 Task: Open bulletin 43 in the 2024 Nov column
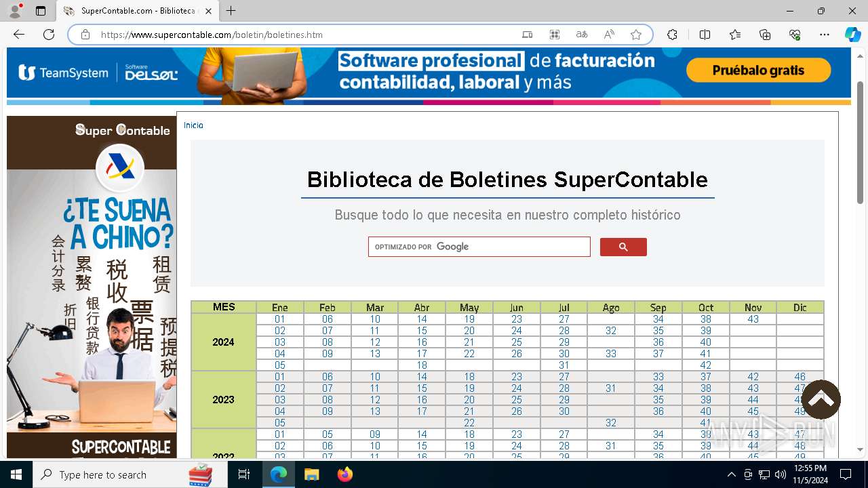click(x=753, y=319)
